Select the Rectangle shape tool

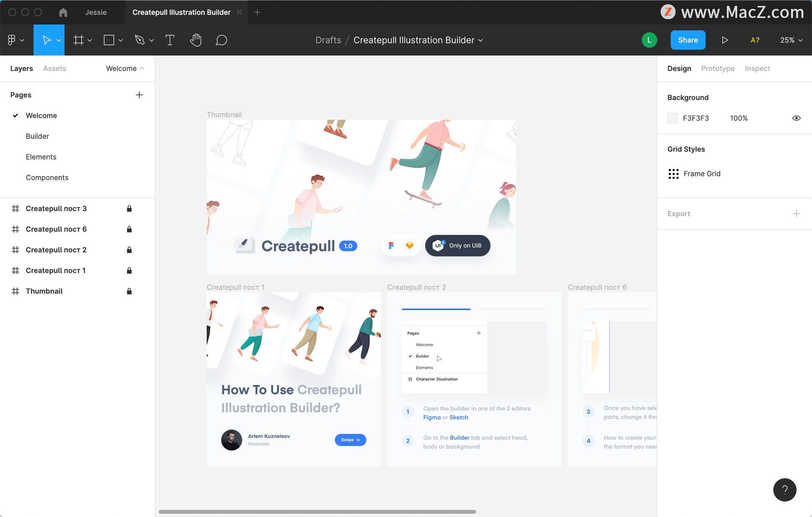(x=109, y=40)
